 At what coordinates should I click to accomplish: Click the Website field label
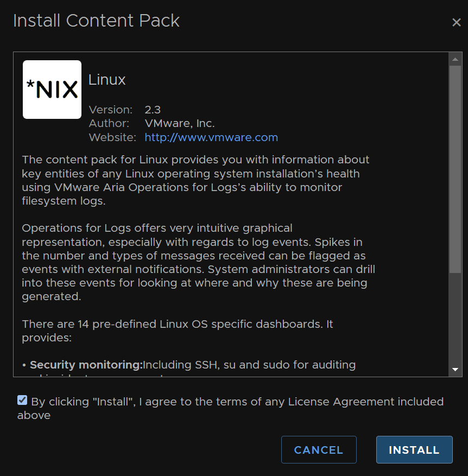click(x=112, y=137)
